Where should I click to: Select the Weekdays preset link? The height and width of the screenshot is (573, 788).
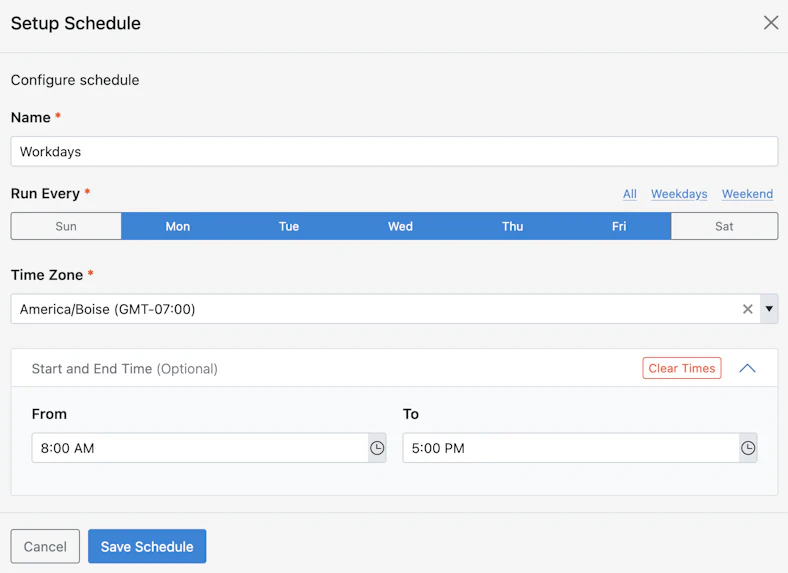pyautogui.click(x=679, y=194)
